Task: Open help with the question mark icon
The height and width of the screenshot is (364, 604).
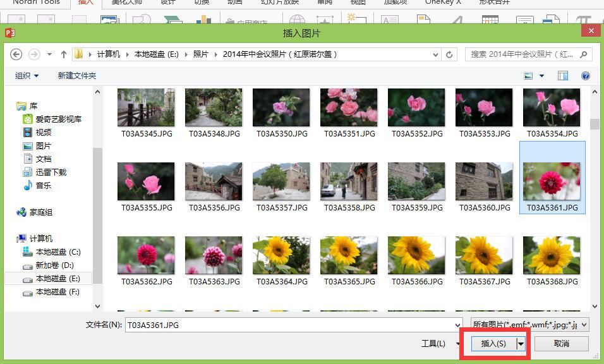Action: pos(586,76)
